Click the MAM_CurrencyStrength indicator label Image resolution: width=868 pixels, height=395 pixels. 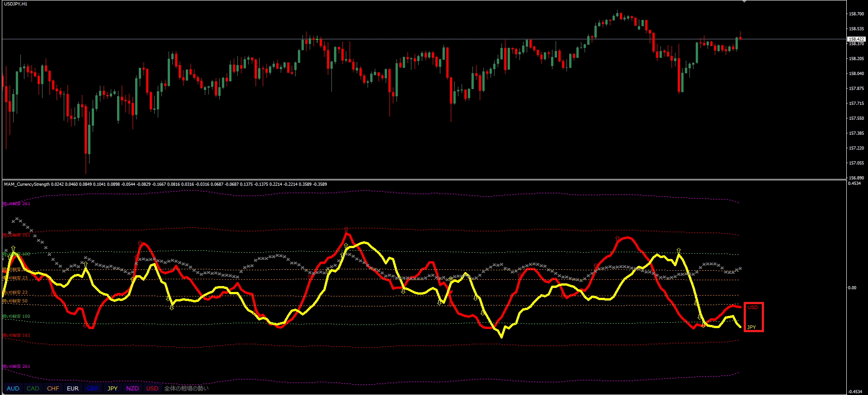tap(27, 184)
